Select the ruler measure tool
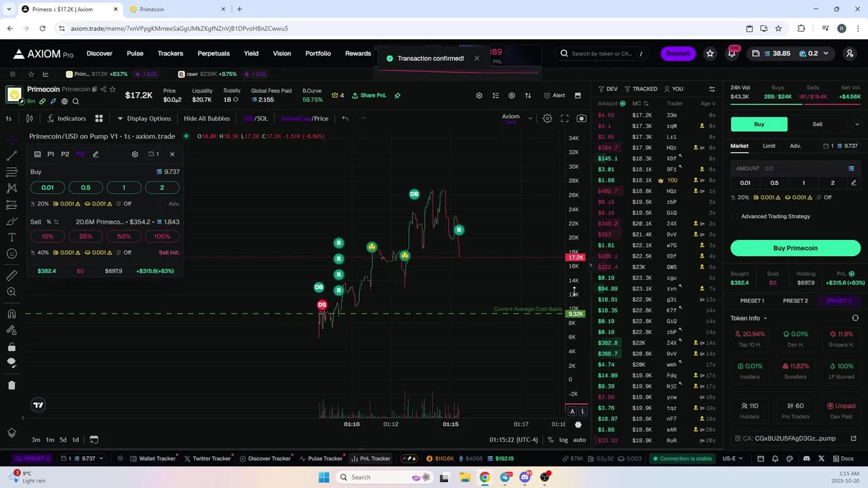 click(x=12, y=276)
